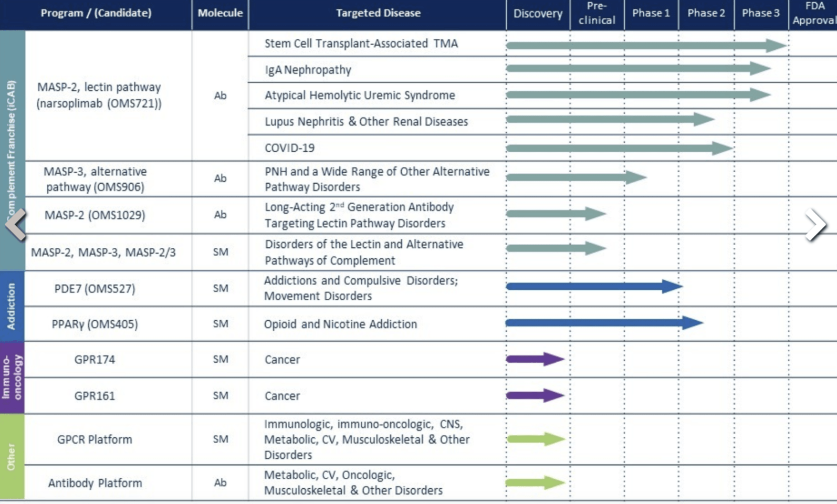Viewport: 837px width, 504px height.
Task: Click 'SM' molecule cell for PDE7 (OMS527)
Action: tap(221, 288)
